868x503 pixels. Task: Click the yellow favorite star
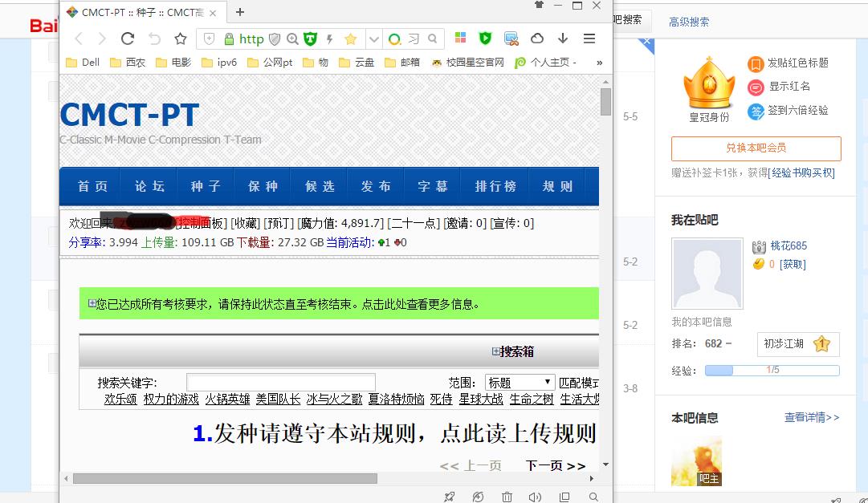(x=350, y=39)
